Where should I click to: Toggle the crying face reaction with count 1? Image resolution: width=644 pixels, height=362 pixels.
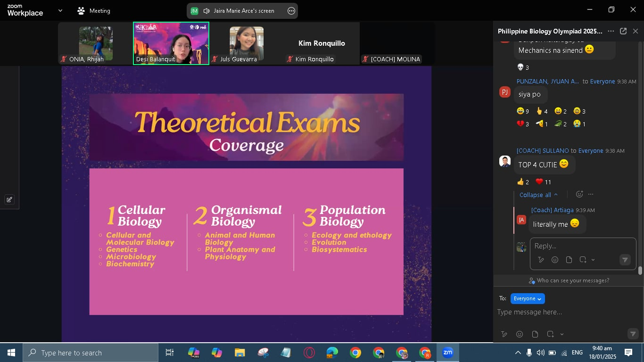point(579,124)
